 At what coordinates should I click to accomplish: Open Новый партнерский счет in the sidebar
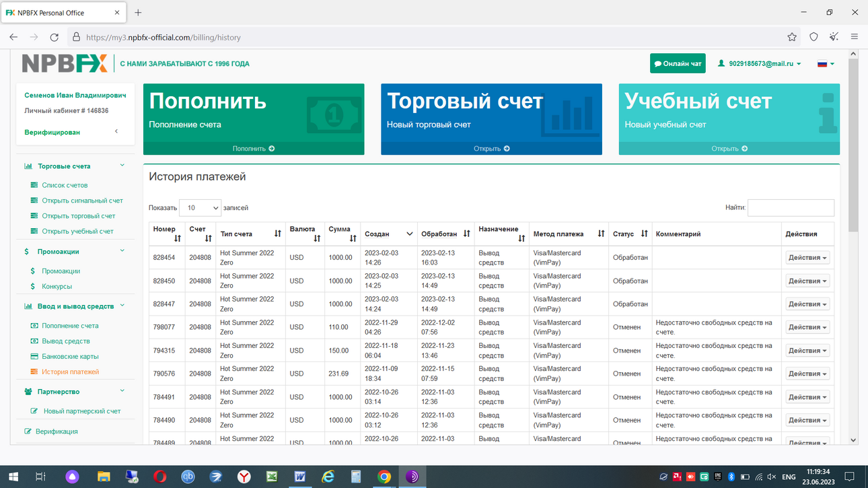tap(82, 411)
